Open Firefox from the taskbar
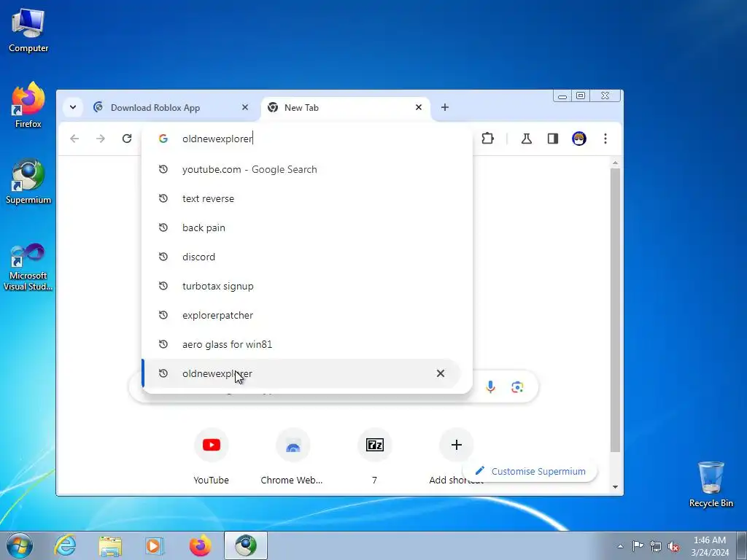This screenshot has width=747, height=560. (x=200, y=545)
